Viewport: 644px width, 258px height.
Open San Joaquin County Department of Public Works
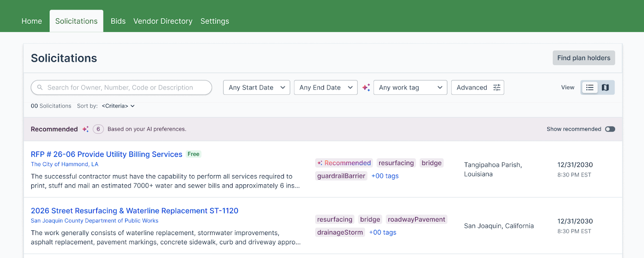coord(95,221)
